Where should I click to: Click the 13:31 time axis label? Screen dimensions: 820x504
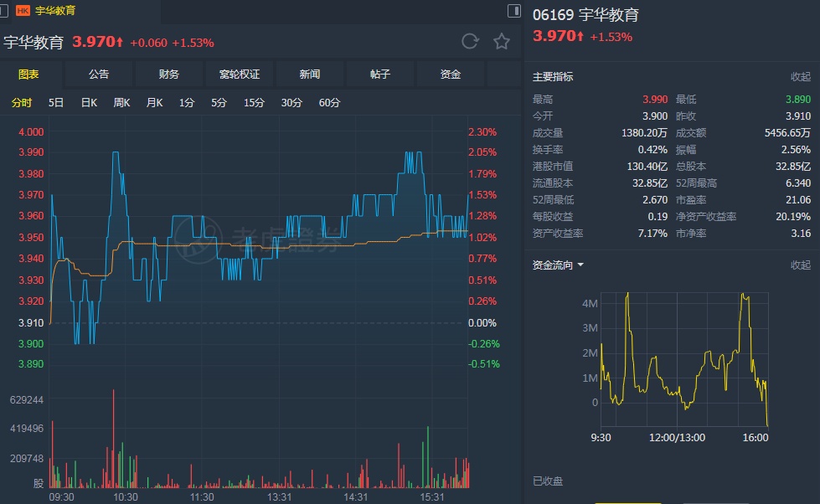(279, 496)
